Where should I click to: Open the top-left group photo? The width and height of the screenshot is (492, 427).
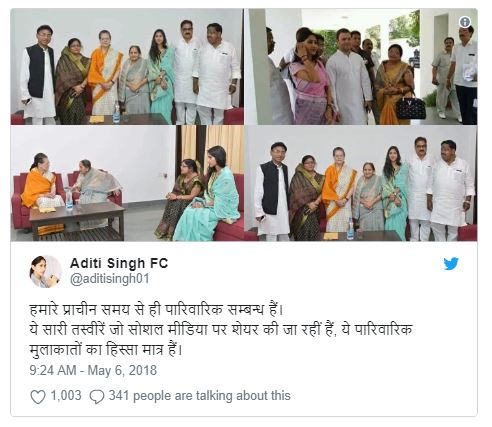pyautogui.click(x=127, y=67)
